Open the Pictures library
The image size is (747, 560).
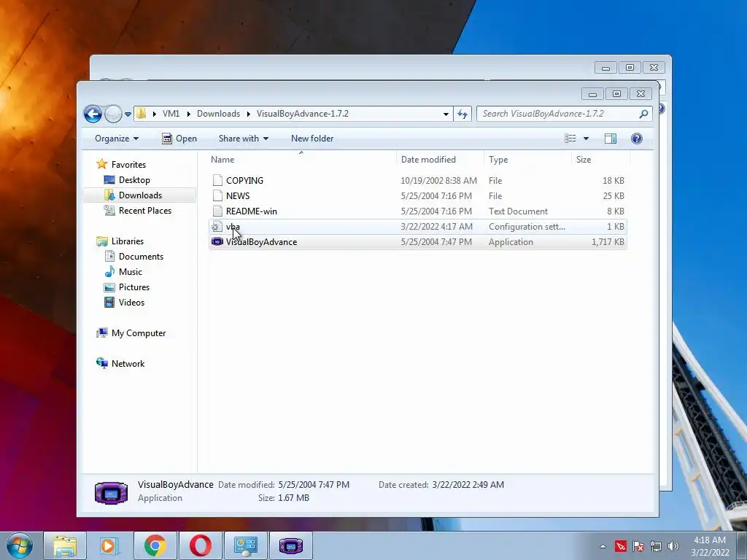134,287
